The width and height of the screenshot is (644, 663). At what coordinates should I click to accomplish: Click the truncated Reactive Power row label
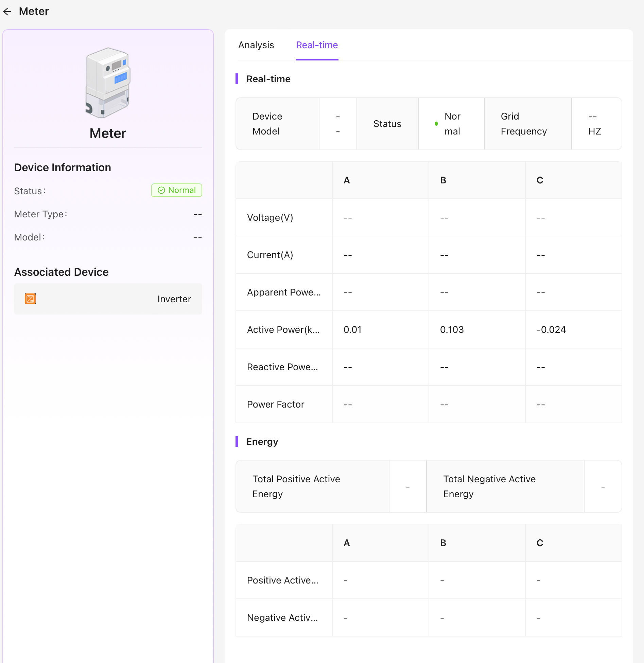click(x=282, y=367)
